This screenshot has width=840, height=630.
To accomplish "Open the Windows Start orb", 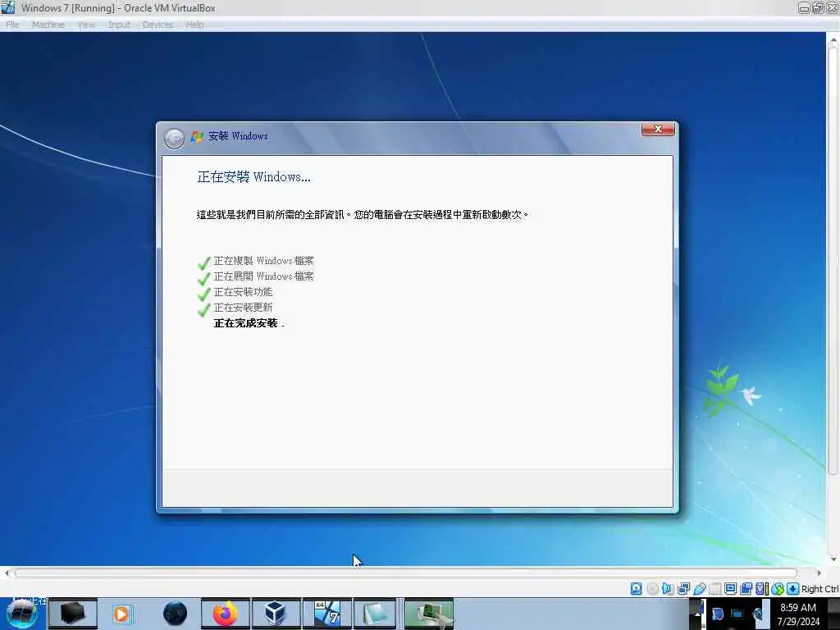I will [x=22, y=614].
